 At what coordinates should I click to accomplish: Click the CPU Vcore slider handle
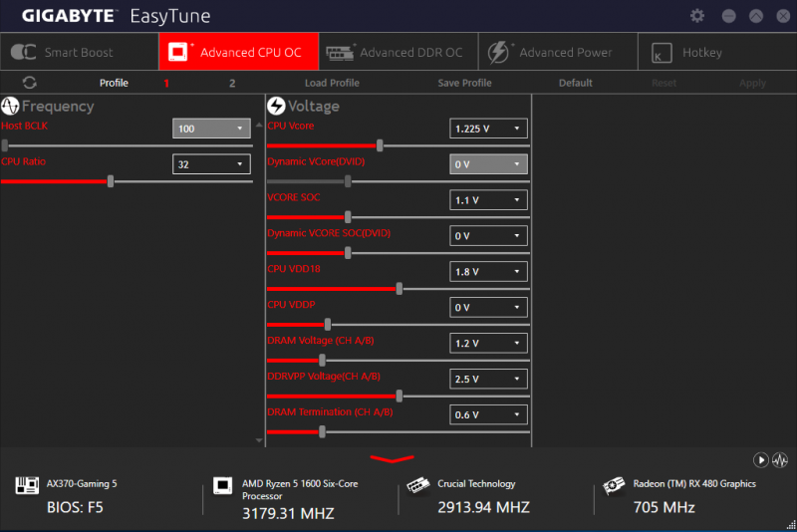(380, 145)
